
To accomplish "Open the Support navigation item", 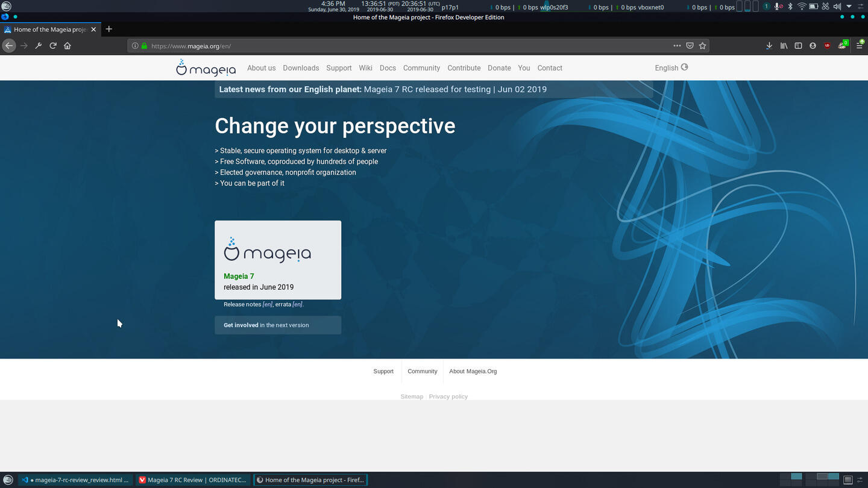I will 339,68.
